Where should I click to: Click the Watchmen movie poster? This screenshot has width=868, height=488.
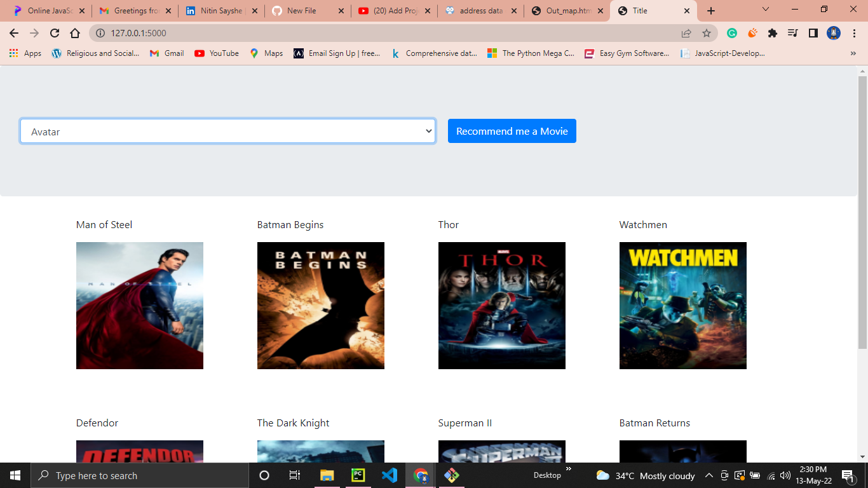tap(683, 306)
